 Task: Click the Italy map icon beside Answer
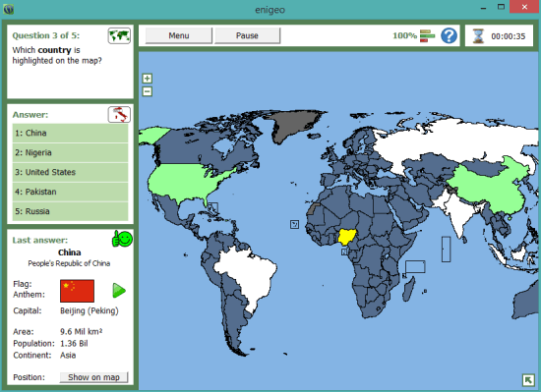[x=119, y=114]
